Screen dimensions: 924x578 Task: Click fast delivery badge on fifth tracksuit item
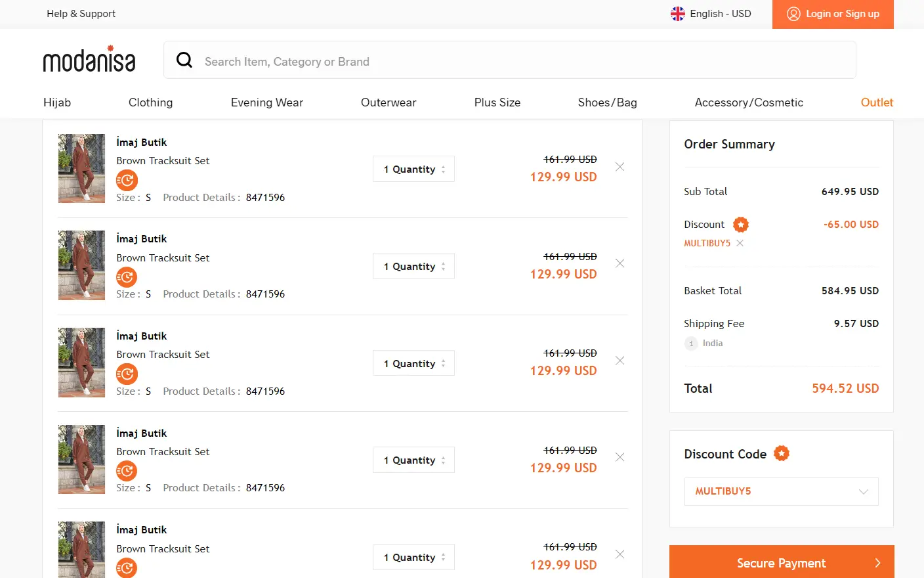click(127, 567)
